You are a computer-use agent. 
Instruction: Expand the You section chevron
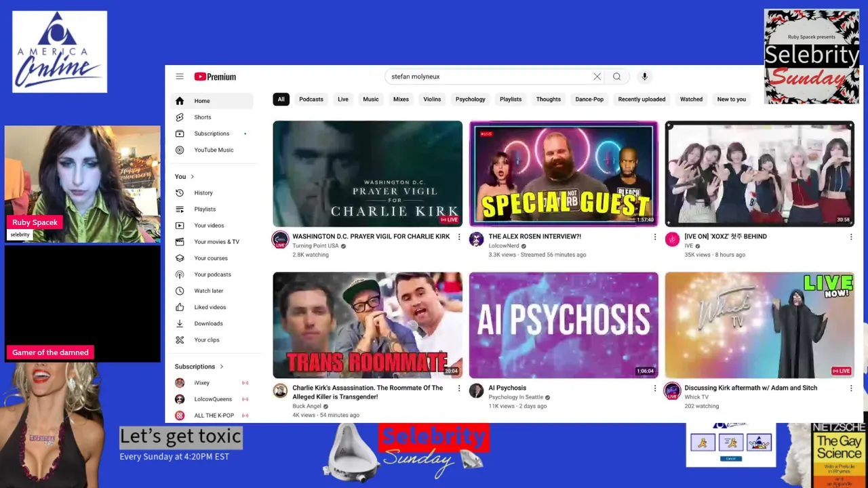(x=192, y=177)
